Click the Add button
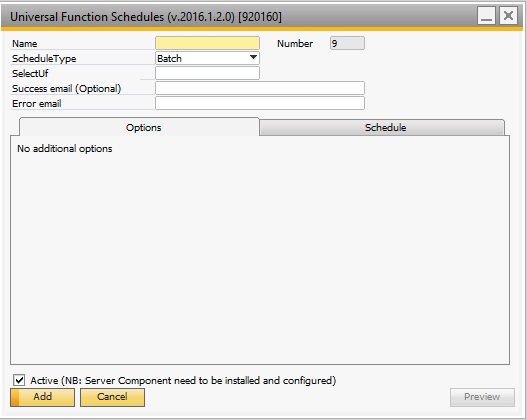This screenshot has width=527, height=420. (42, 397)
